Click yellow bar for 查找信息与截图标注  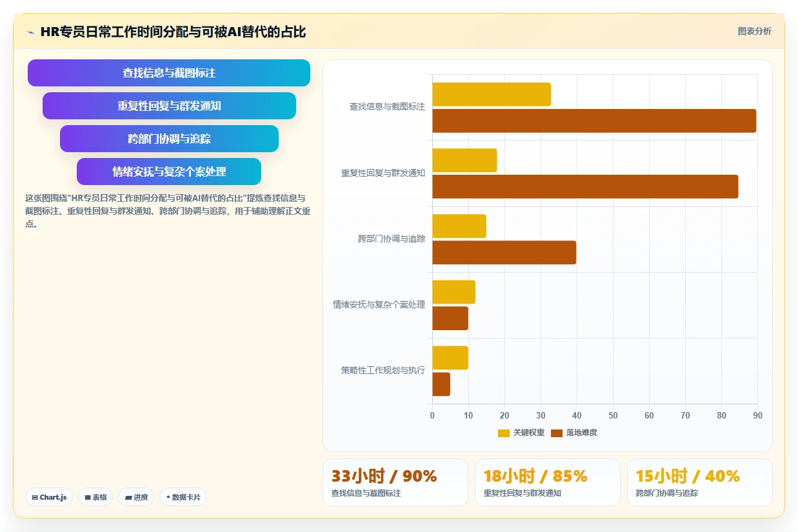pyautogui.click(x=492, y=94)
